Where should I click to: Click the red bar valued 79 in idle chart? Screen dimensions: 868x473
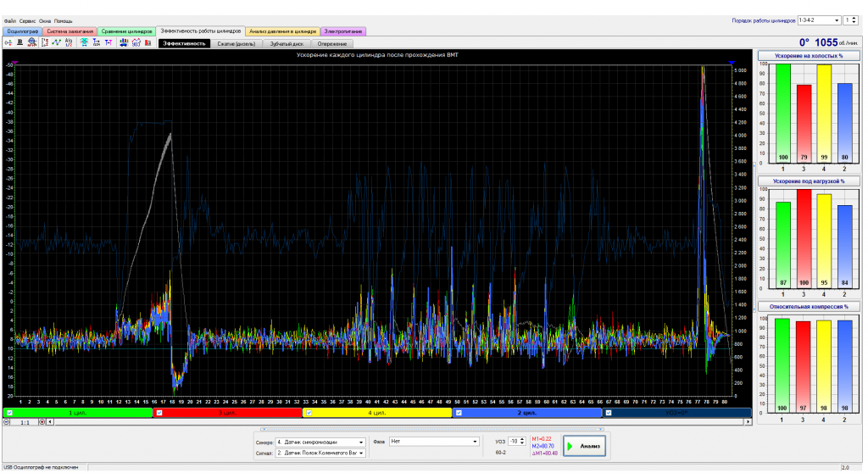tap(804, 123)
